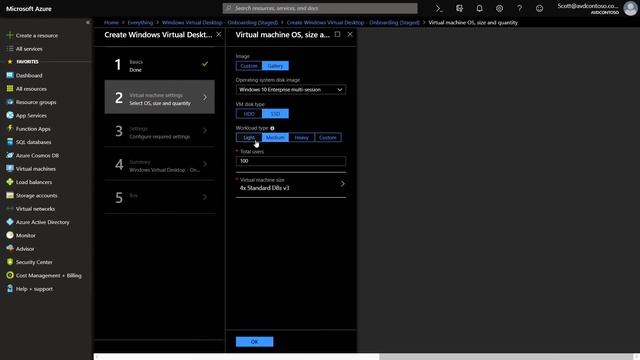The width and height of the screenshot is (640, 360).
Task: Click the Resource groups icon
Action: coord(10,102)
